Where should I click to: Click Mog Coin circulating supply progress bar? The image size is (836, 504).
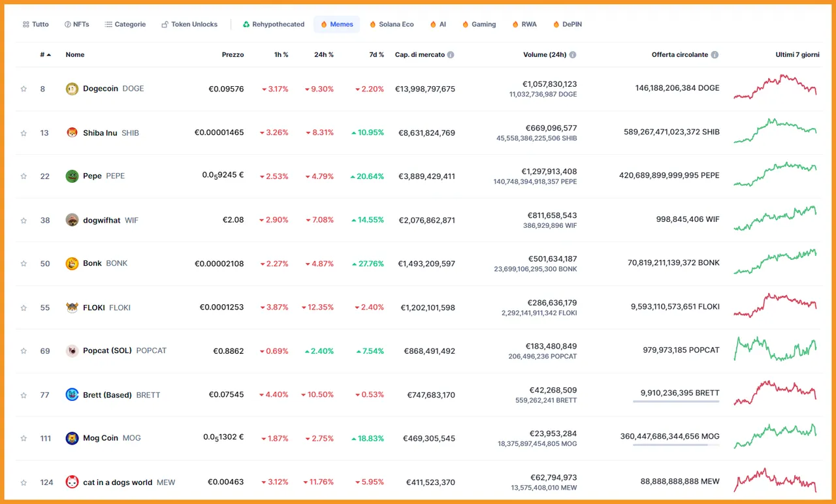click(676, 445)
